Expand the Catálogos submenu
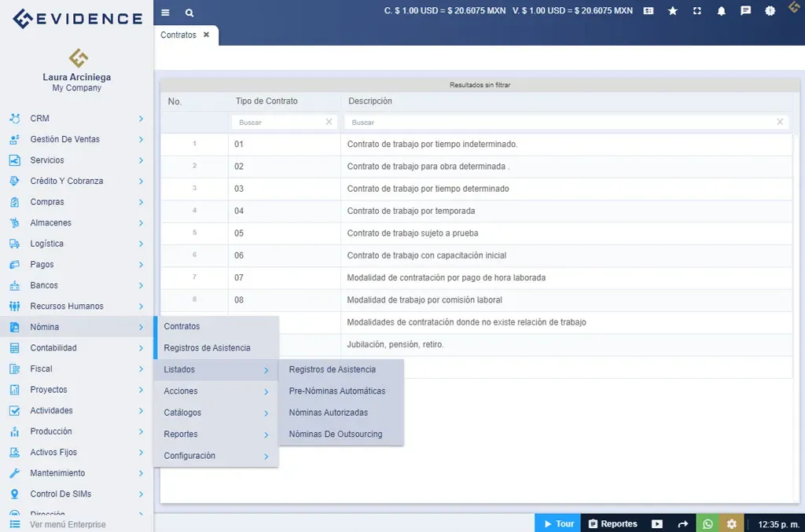This screenshot has height=532, width=805. [x=215, y=413]
